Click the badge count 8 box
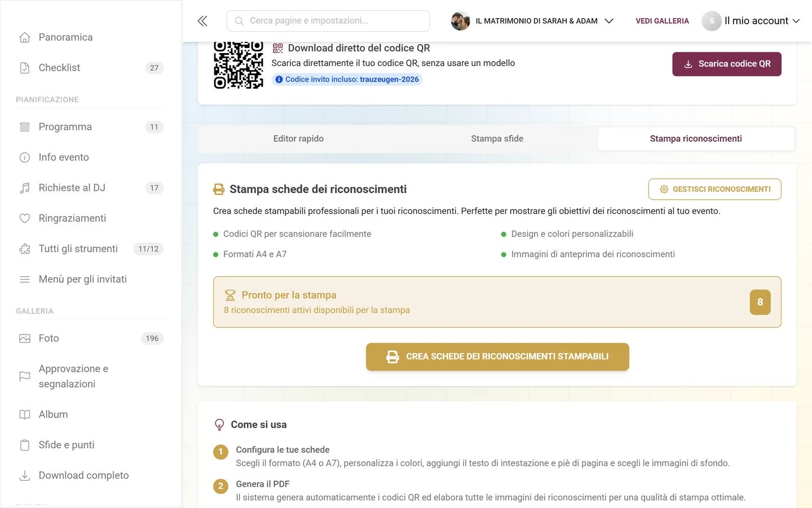The height and width of the screenshot is (508, 812). [760, 302]
